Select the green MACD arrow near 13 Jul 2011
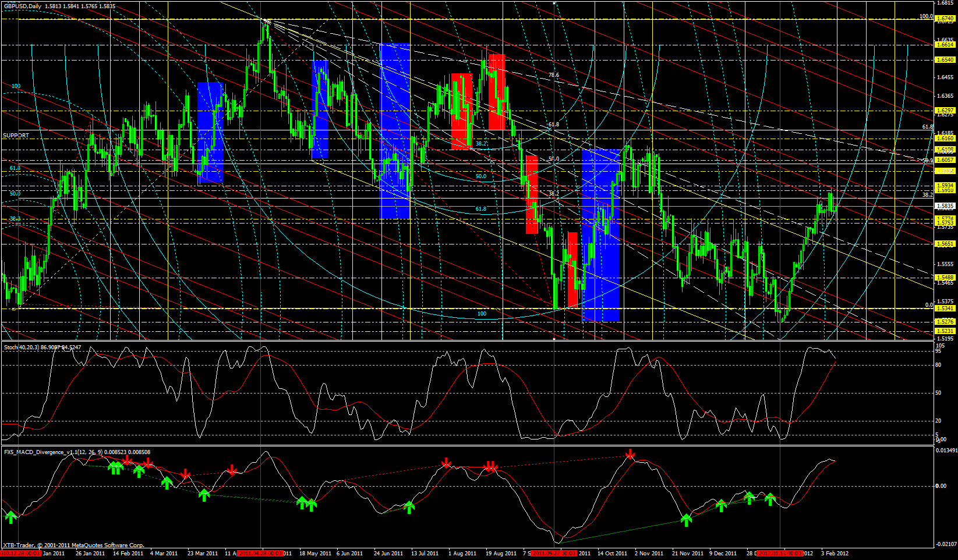This screenshot has height=560, width=958. click(x=409, y=507)
